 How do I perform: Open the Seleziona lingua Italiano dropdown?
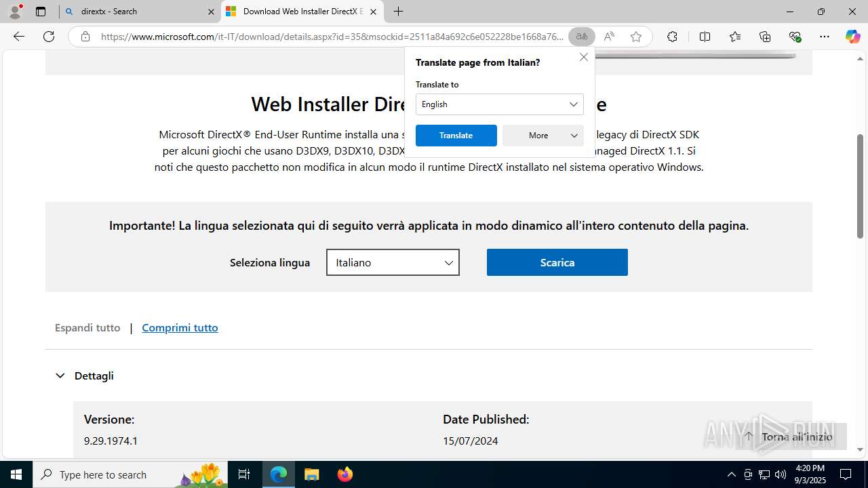[393, 262]
